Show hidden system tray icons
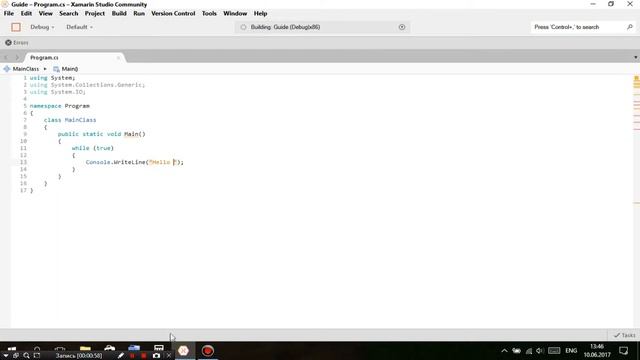640x360 pixels. coord(504,351)
